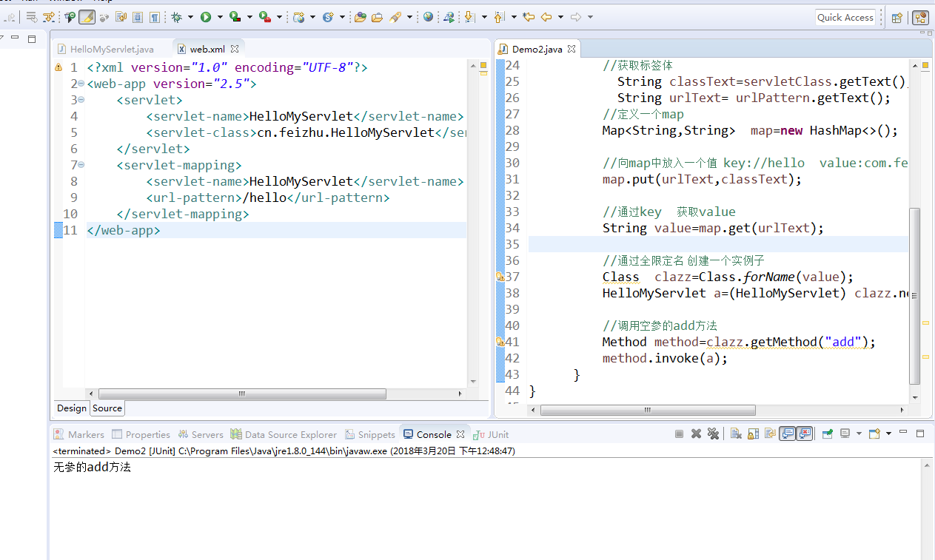
Task: Open the Java perspective icon at top right
Action: (x=920, y=18)
